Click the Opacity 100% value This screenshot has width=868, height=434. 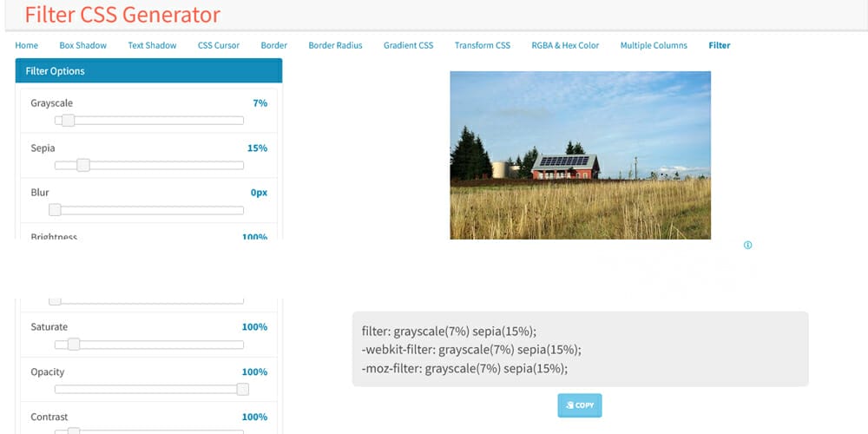tap(254, 372)
